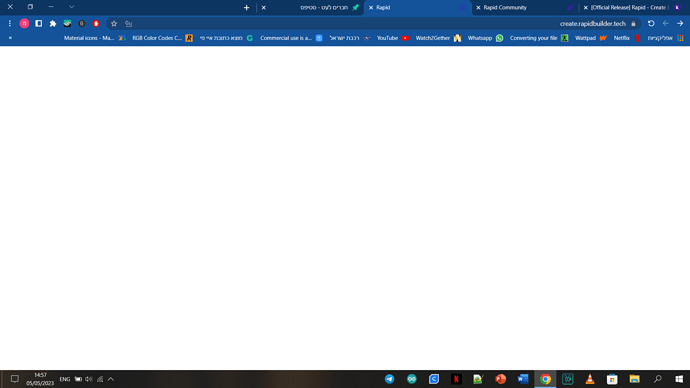Image resolution: width=690 pixels, height=388 pixels.
Task: Open the Hebrew IP address bookmark with G icon
Action: click(x=226, y=38)
